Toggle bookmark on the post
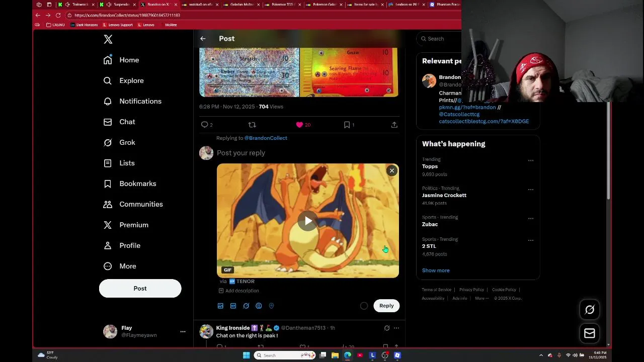 (x=347, y=125)
